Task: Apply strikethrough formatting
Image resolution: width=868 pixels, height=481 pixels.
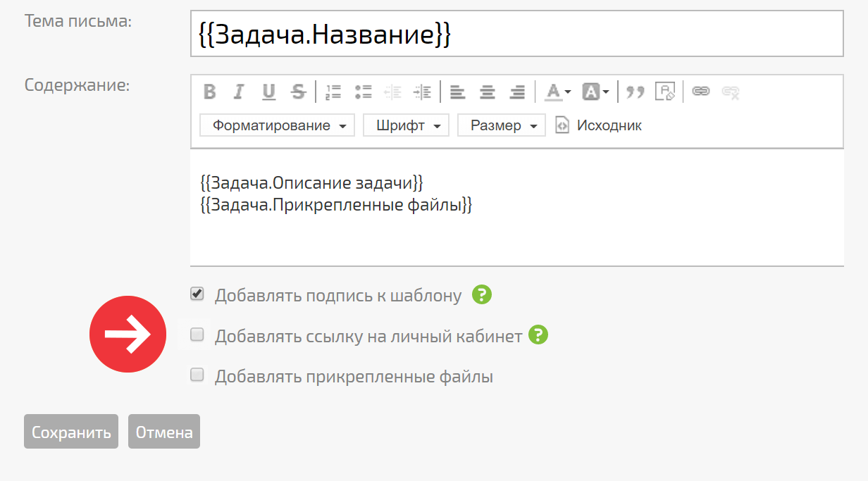Action: click(299, 92)
